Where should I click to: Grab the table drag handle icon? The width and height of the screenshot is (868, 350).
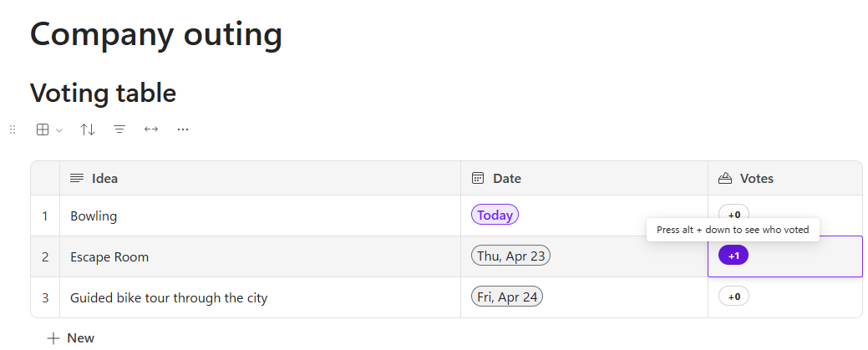[13, 129]
